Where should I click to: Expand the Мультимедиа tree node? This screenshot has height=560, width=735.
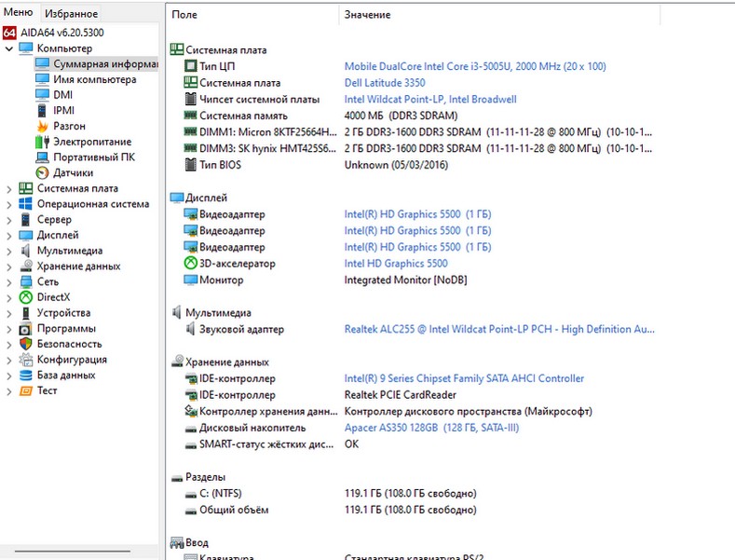(x=9, y=251)
